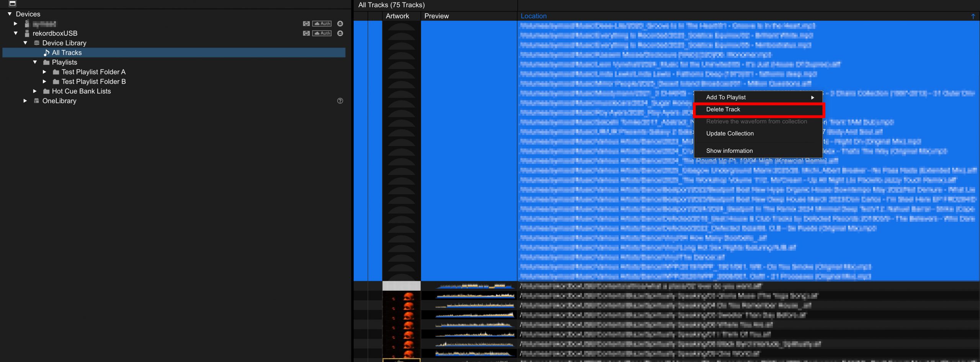Eject the rekordboxUSB device
This screenshot has width=980, height=362.
tap(340, 33)
